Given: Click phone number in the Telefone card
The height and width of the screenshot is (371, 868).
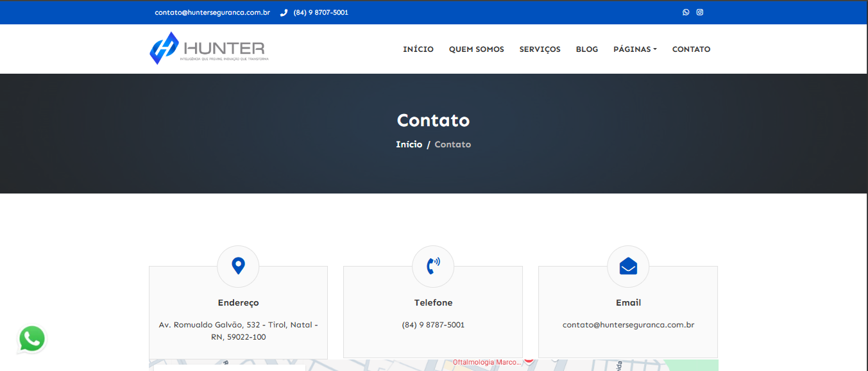Looking at the screenshot, I should [433, 325].
